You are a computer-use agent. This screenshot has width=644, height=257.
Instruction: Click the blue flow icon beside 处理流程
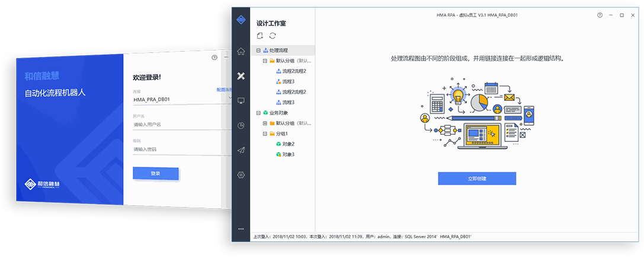(265, 50)
